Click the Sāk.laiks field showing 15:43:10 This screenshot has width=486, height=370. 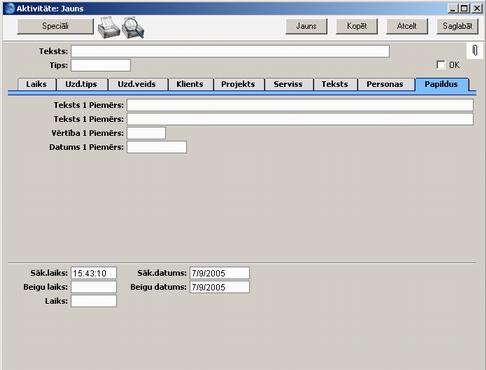point(94,273)
